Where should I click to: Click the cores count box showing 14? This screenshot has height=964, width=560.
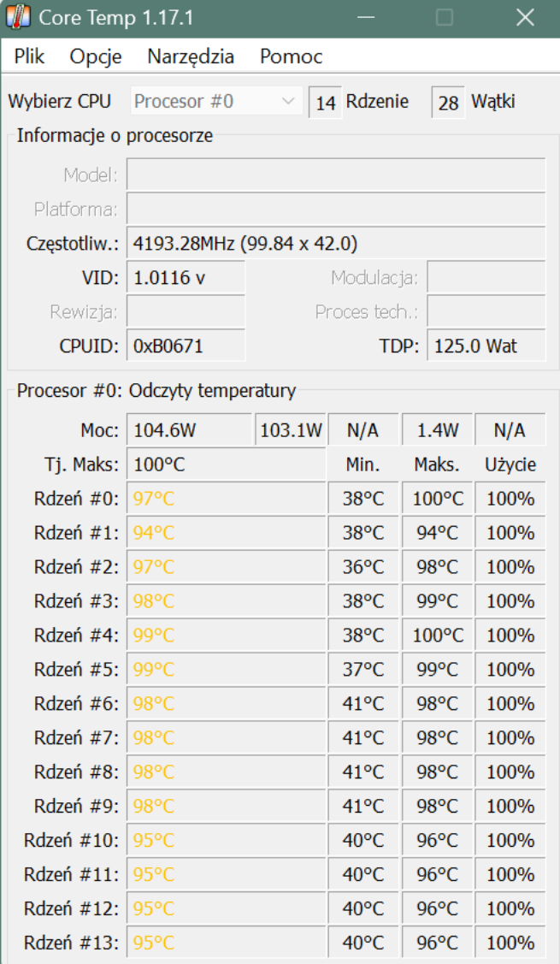pos(325,102)
